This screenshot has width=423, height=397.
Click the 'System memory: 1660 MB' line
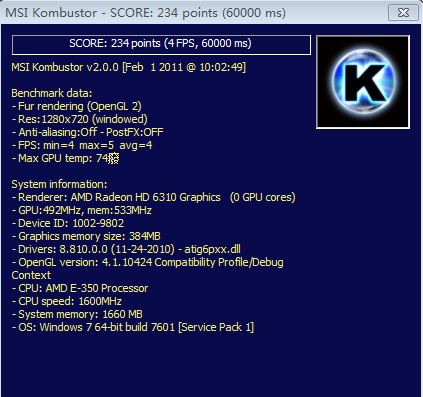click(77, 314)
